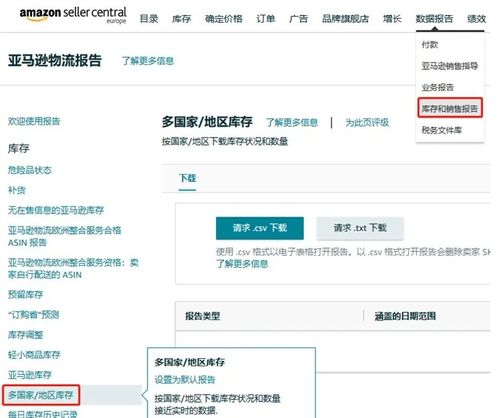
Task: Open the 目录 menu
Action: [x=149, y=19]
